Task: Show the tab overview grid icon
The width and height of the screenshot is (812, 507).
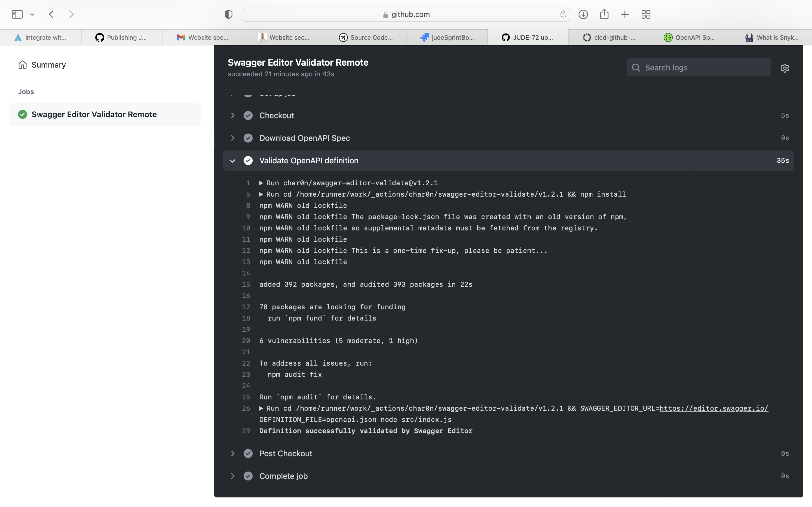Action: (646, 14)
